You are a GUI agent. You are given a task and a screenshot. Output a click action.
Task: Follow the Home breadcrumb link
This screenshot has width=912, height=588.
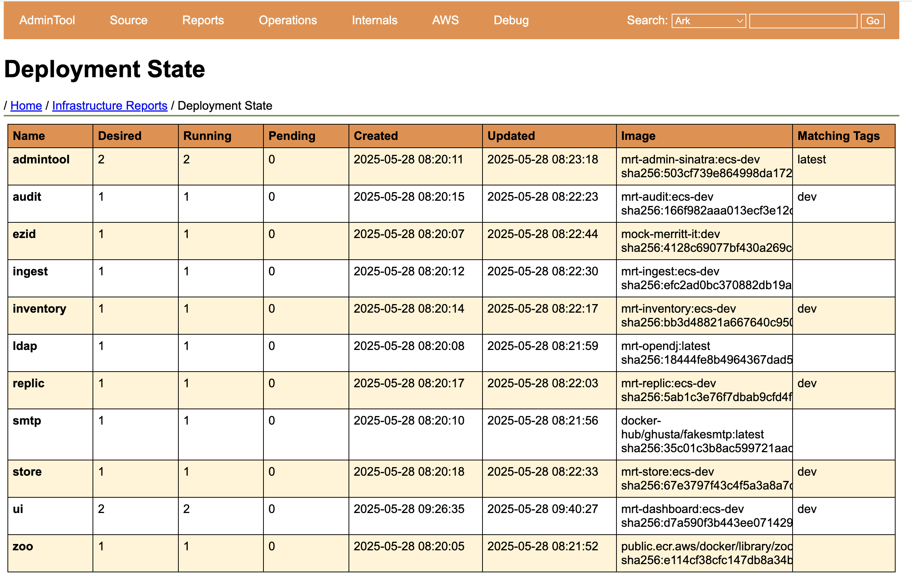click(x=26, y=105)
